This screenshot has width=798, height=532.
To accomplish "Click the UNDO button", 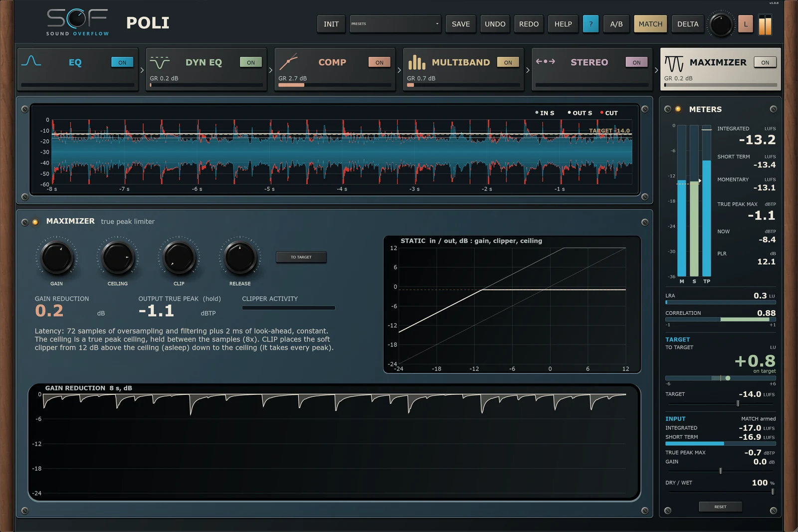I will coord(495,24).
